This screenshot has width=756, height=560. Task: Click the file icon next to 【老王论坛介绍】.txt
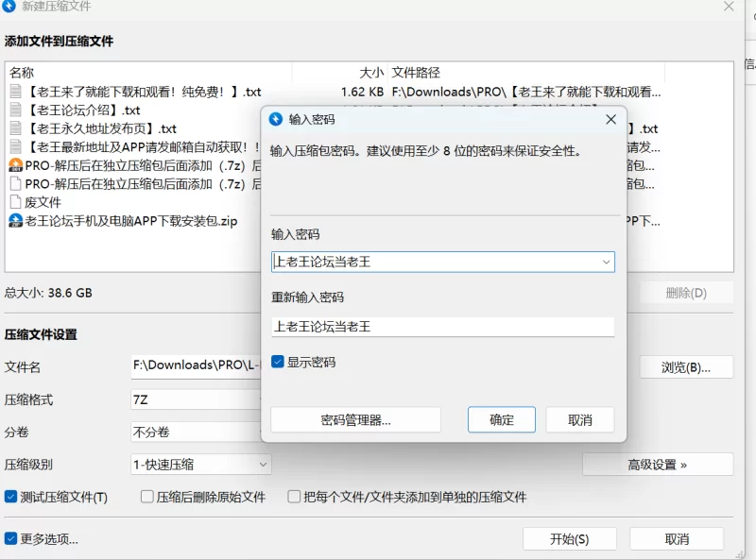tap(15, 110)
